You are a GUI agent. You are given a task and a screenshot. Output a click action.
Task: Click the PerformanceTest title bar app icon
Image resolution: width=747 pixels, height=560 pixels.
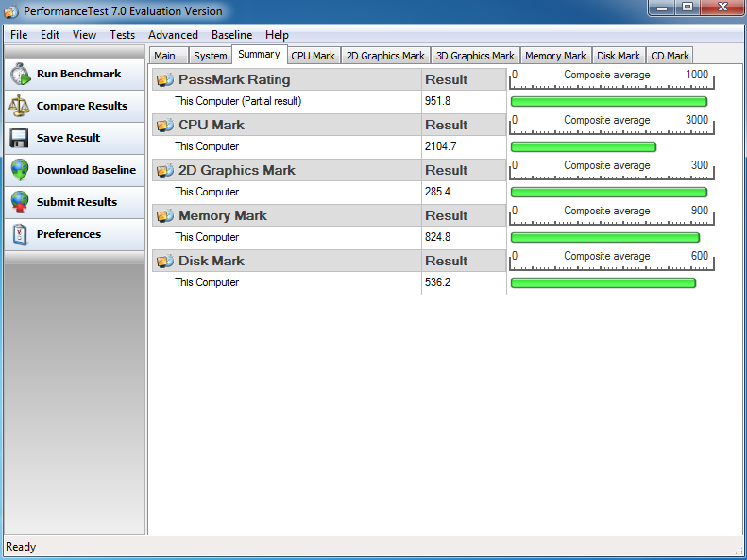[11, 11]
